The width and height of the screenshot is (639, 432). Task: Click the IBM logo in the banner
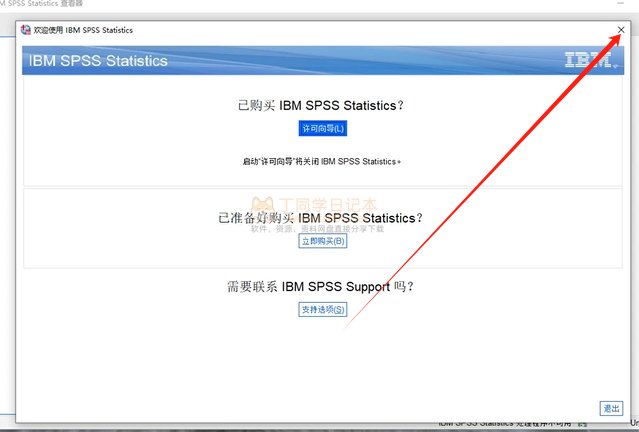pos(591,60)
